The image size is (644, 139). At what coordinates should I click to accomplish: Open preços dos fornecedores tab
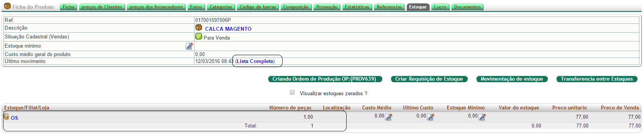click(156, 7)
